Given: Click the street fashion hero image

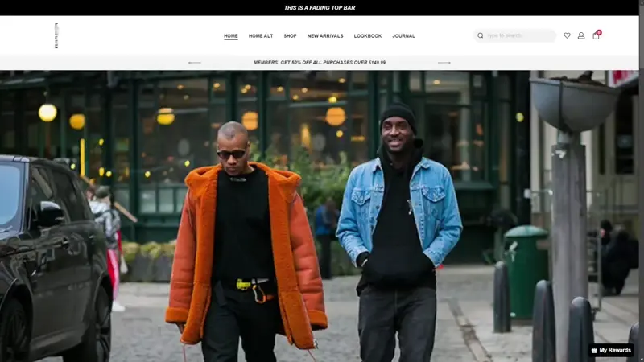Looking at the screenshot, I should (322, 217).
